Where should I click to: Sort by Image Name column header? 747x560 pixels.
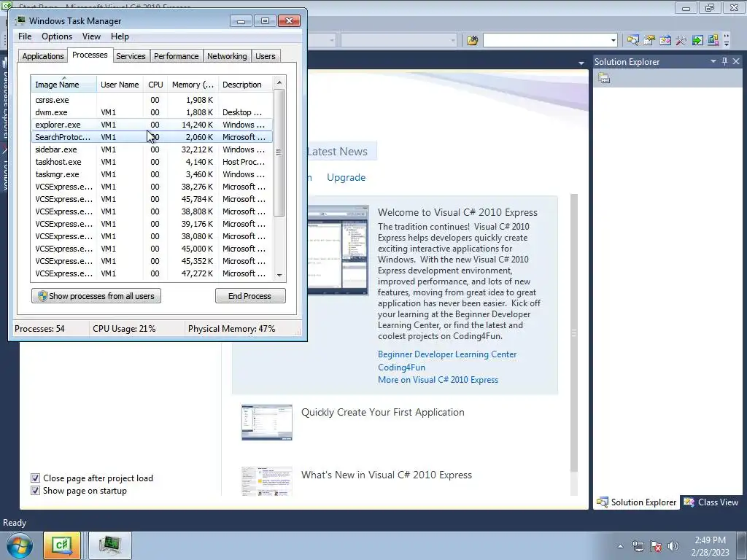(64, 85)
